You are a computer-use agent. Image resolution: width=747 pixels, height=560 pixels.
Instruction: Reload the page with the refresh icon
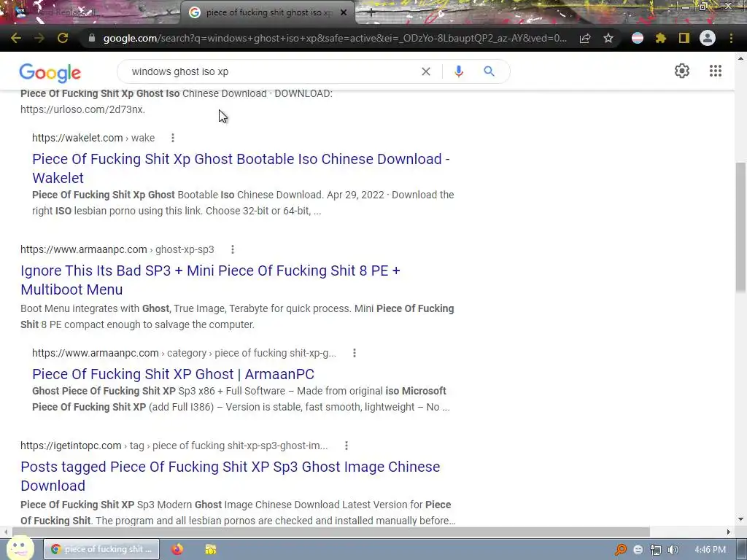click(x=63, y=38)
